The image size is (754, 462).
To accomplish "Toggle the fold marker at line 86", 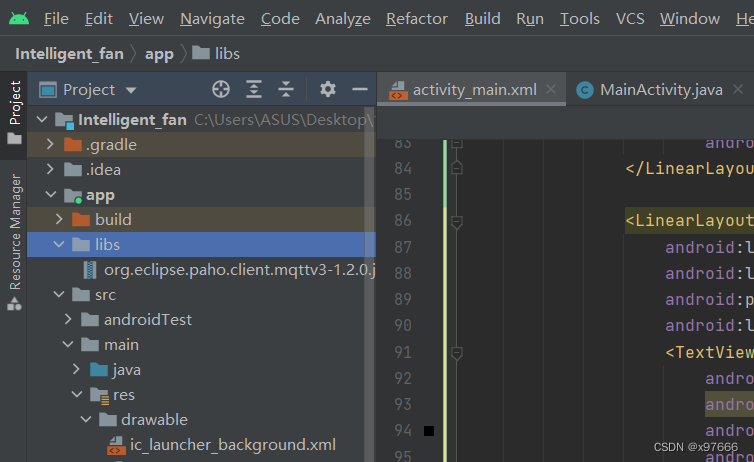I will coord(456,221).
